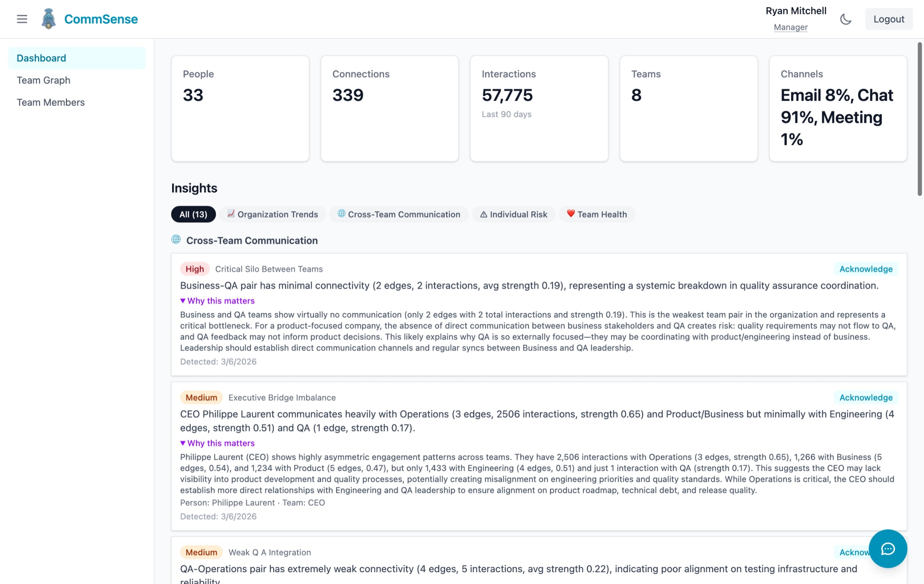Viewport: 924px width, 584px height.
Task: Open the Manager role tooltip under Ryan Mitchell
Action: [x=790, y=27]
